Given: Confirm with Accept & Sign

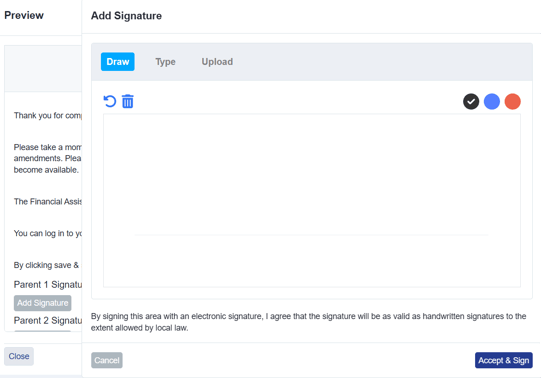Looking at the screenshot, I should tap(504, 360).
